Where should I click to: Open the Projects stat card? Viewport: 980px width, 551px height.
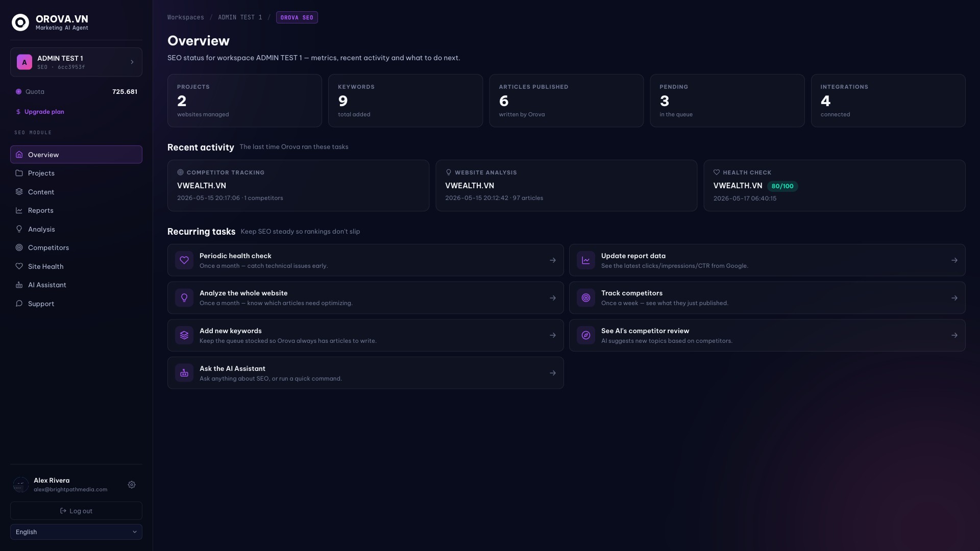pyautogui.click(x=244, y=101)
